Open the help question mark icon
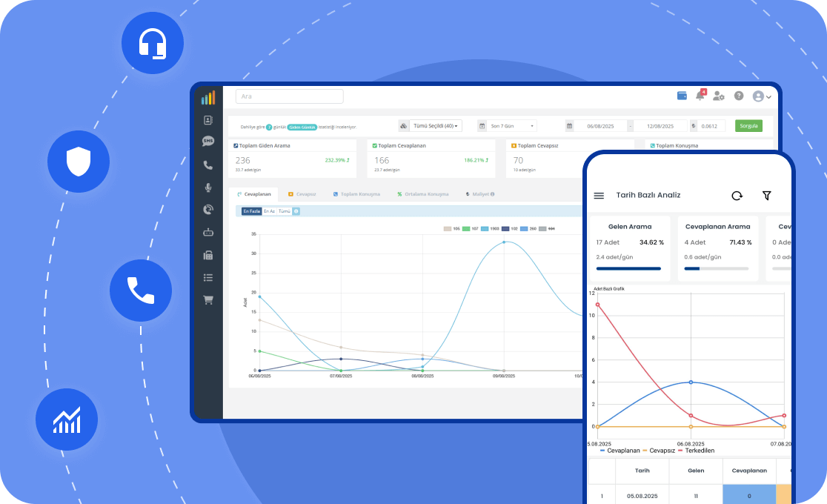The image size is (827, 504). click(739, 96)
